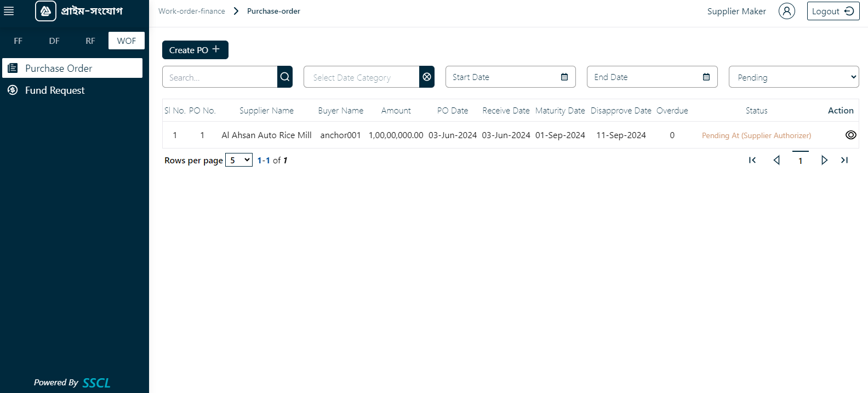The image size is (868, 393).
Task: Open Purchase Order menu item
Action: point(72,68)
